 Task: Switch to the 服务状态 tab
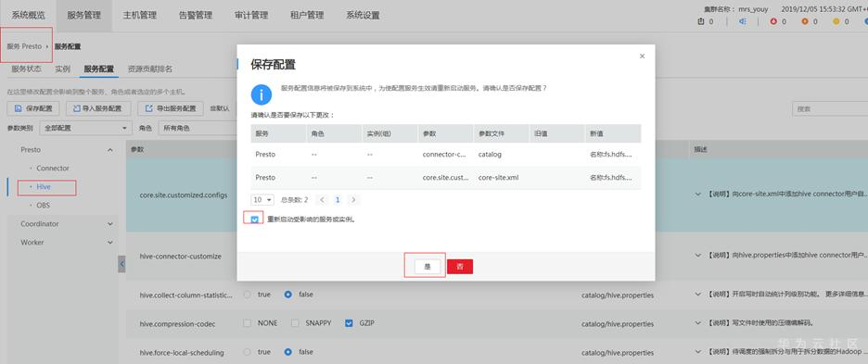tap(26, 69)
